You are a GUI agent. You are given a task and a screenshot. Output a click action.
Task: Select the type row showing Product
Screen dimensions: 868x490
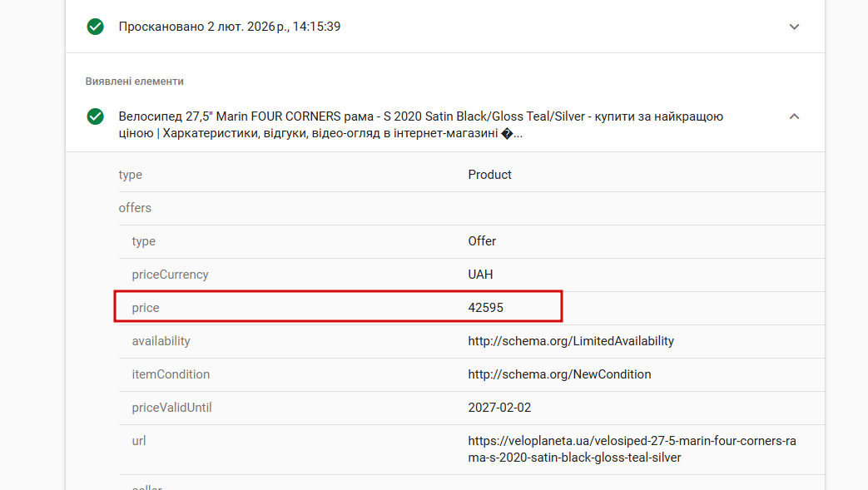pyautogui.click(x=131, y=175)
